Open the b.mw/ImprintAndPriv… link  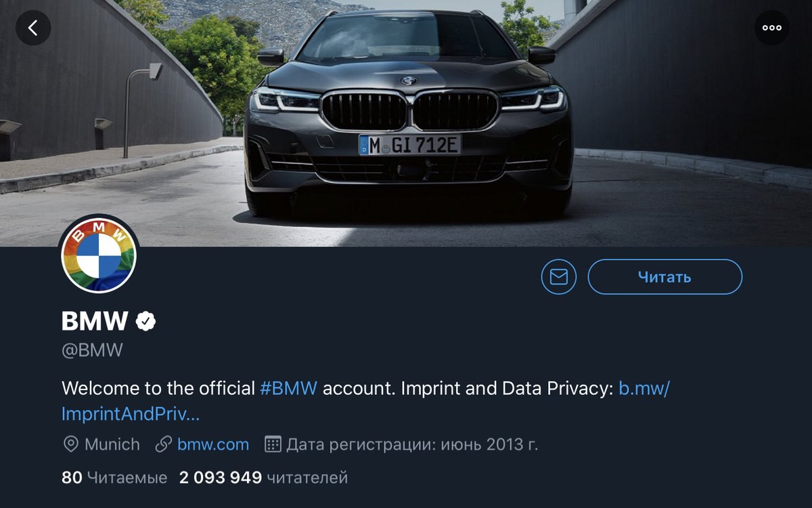pos(365,401)
